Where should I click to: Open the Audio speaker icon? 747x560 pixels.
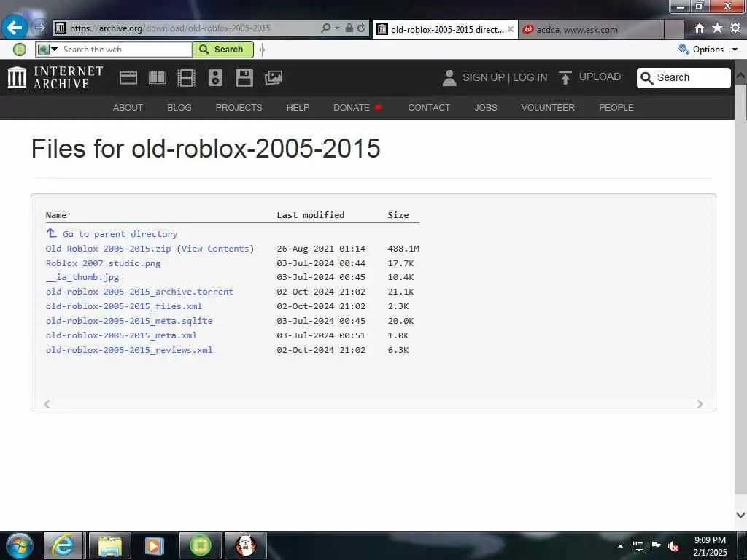[x=215, y=77]
